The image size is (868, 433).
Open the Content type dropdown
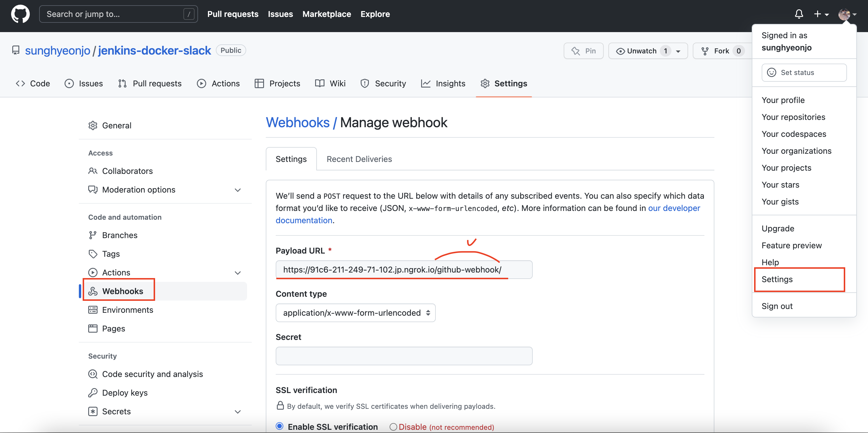[x=355, y=313]
